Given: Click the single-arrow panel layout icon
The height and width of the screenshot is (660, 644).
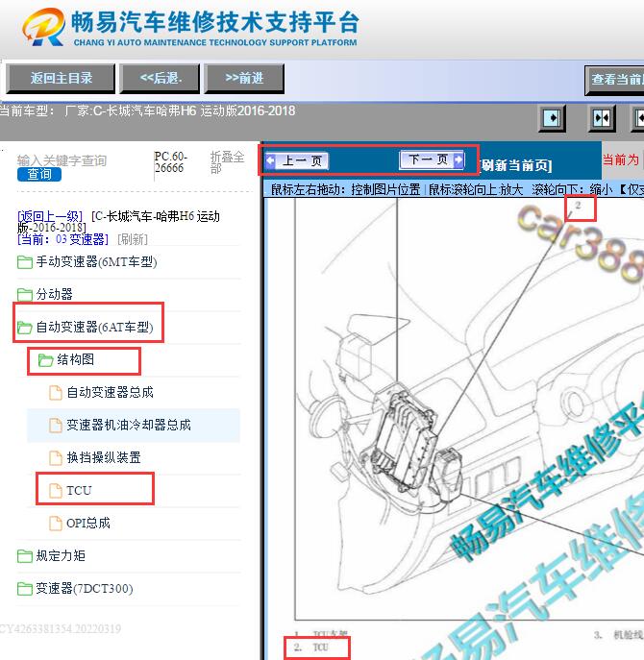Looking at the screenshot, I should point(552,118).
